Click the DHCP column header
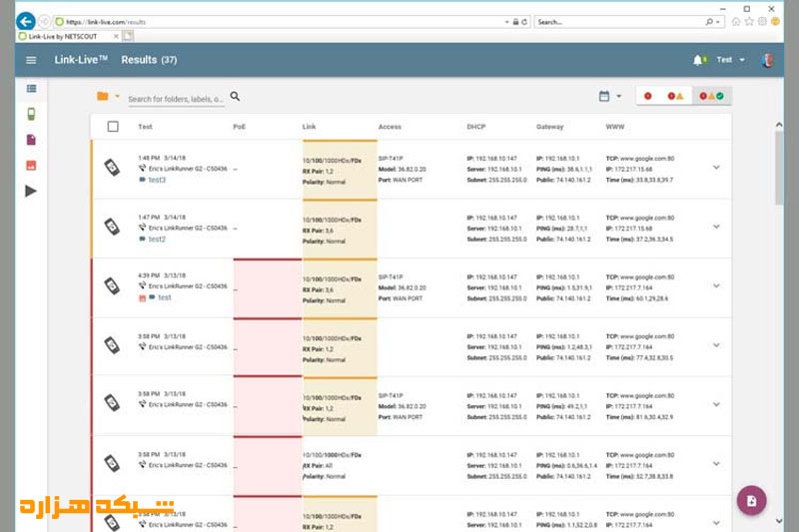Screen dimensions: 799x532 [476, 127]
